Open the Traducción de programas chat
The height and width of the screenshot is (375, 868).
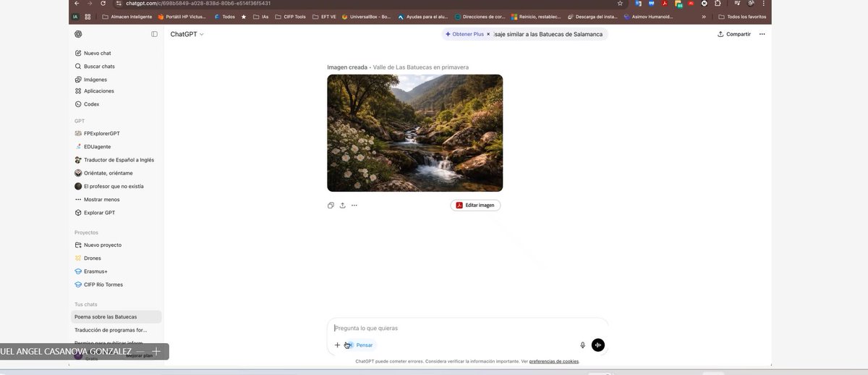click(111, 330)
